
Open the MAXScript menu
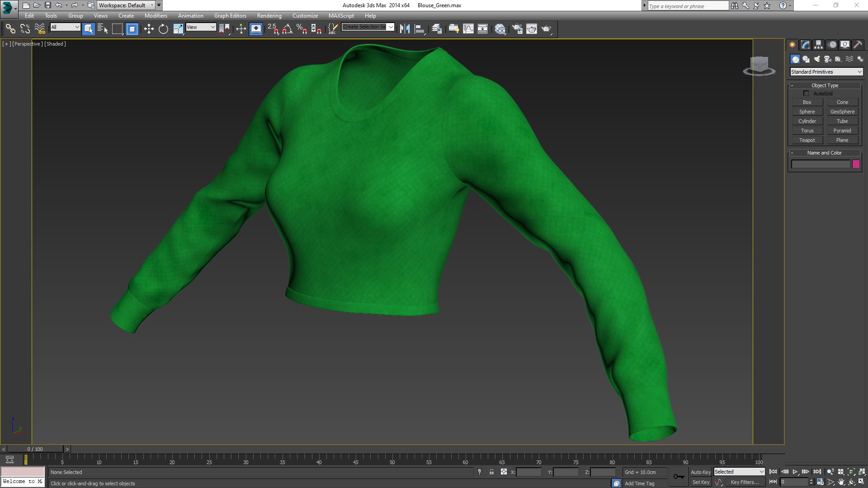tap(341, 15)
